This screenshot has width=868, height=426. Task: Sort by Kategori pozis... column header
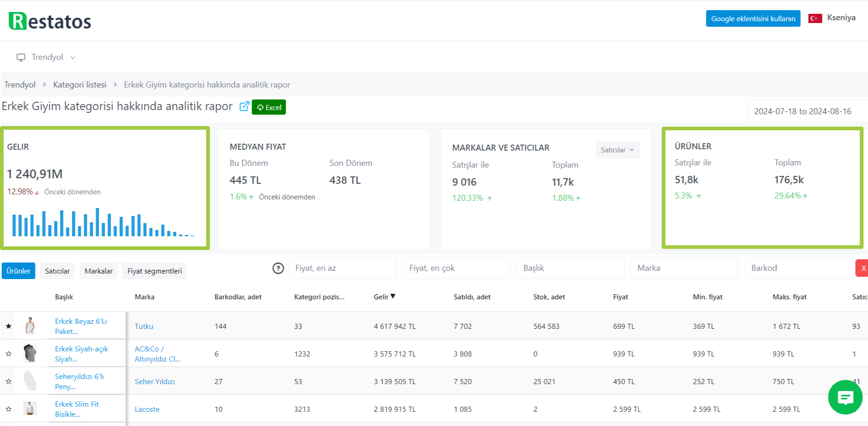pos(319,297)
